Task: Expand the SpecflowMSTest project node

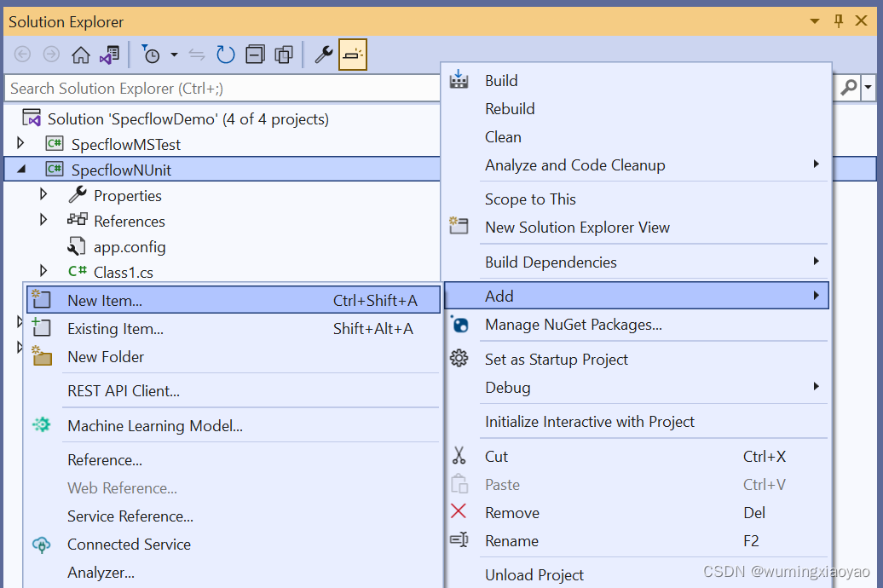Action: [x=19, y=144]
